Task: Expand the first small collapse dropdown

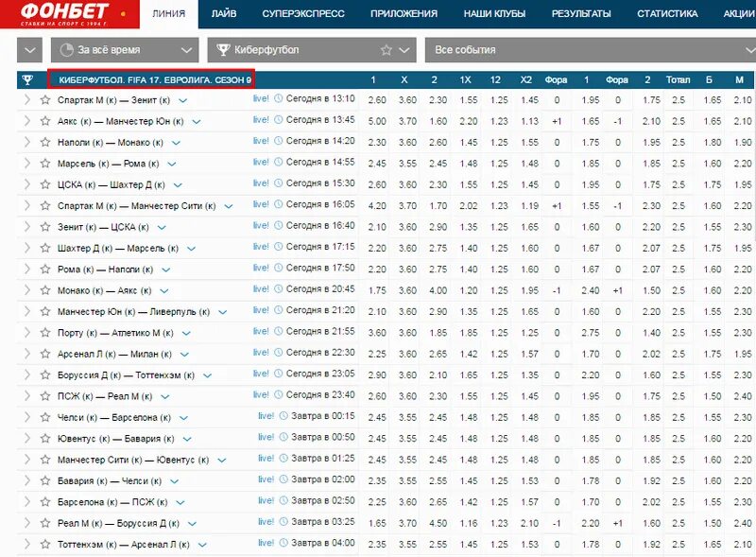Action: pos(29,50)
